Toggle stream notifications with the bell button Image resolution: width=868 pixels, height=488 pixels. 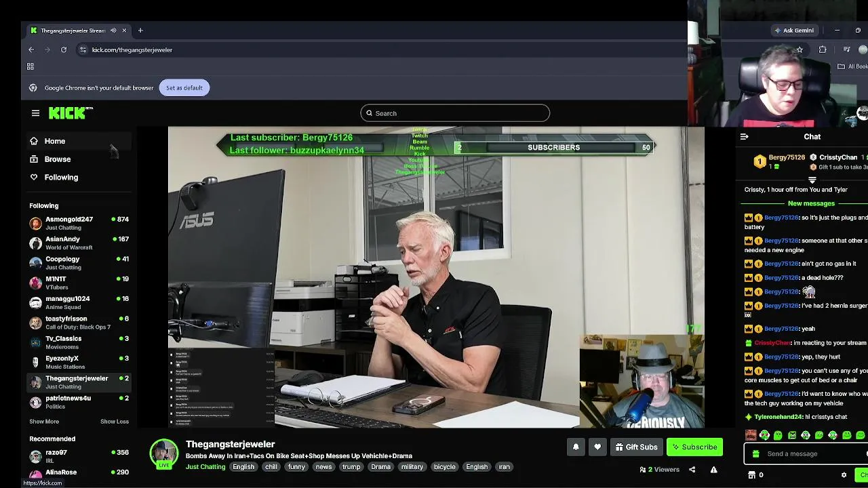click(576, 447)
